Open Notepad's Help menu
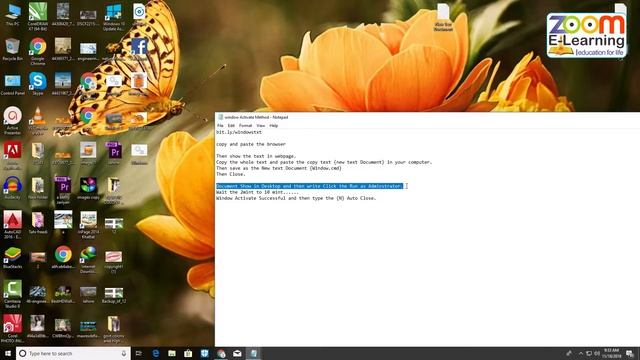 273,126
